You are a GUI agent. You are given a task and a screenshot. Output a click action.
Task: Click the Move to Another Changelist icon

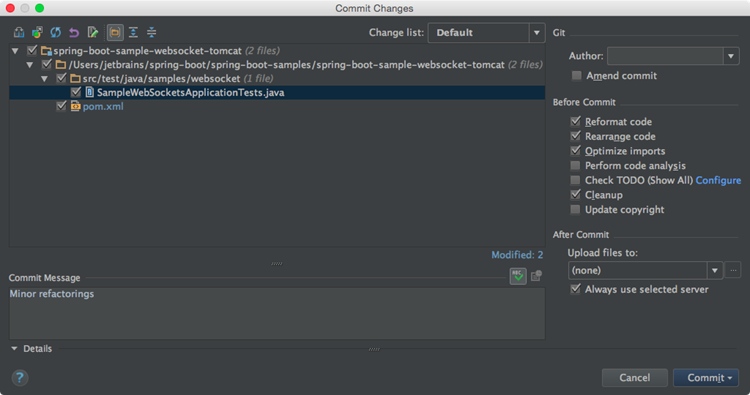coord(37,33)
